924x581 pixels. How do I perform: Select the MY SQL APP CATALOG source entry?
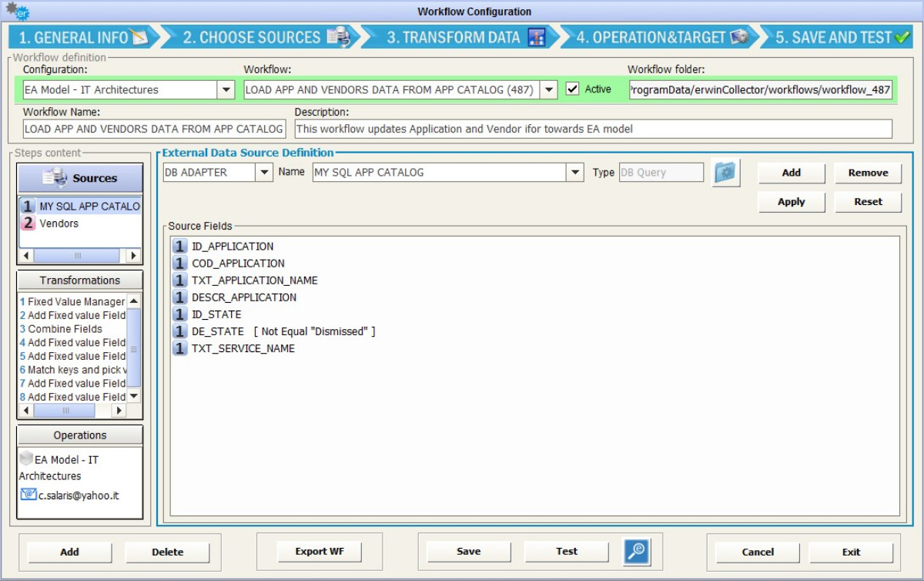(80, 207)
